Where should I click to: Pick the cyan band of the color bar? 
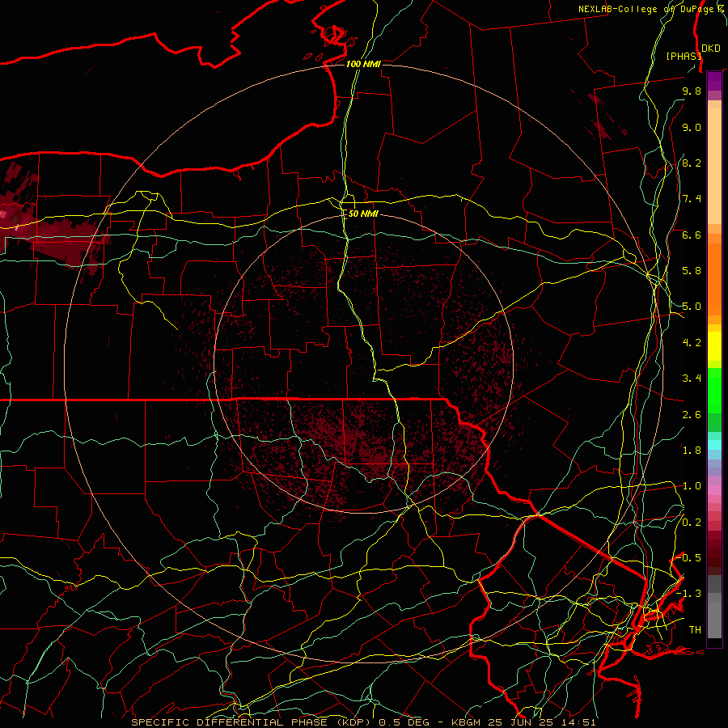coord(714,444)
